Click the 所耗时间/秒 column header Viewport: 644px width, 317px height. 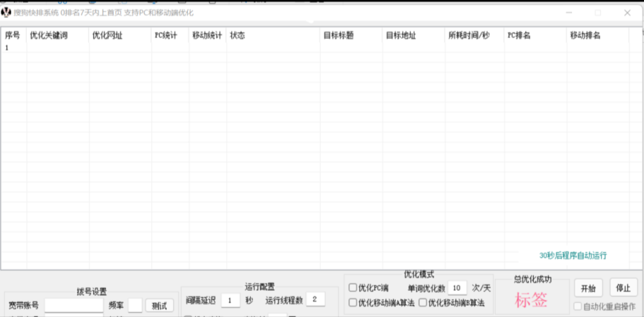point(475,36)
